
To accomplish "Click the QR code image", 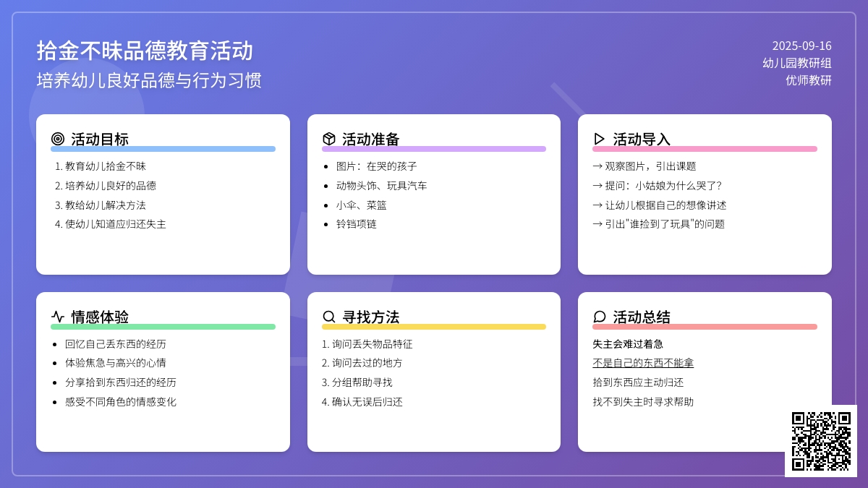I will tap(820, 441).
